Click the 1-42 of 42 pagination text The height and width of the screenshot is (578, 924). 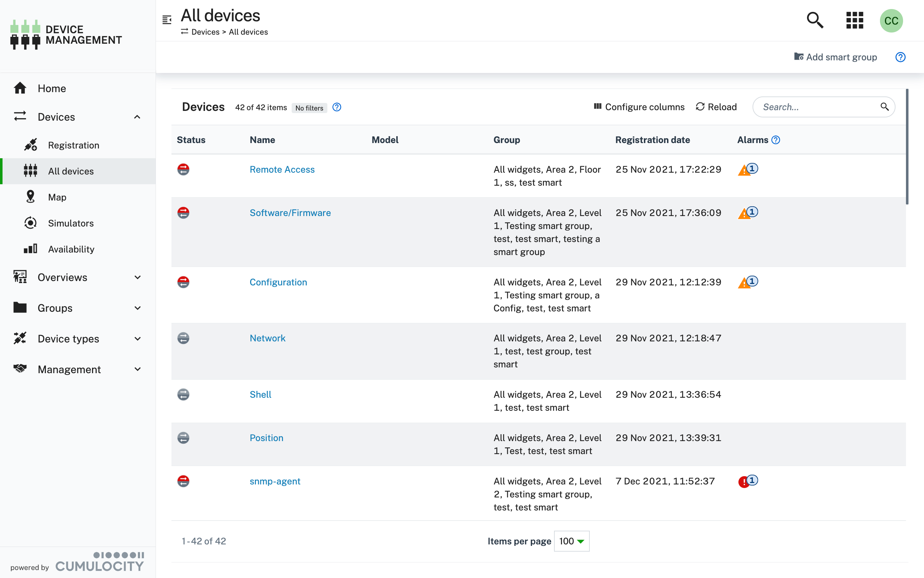(204, 541)
